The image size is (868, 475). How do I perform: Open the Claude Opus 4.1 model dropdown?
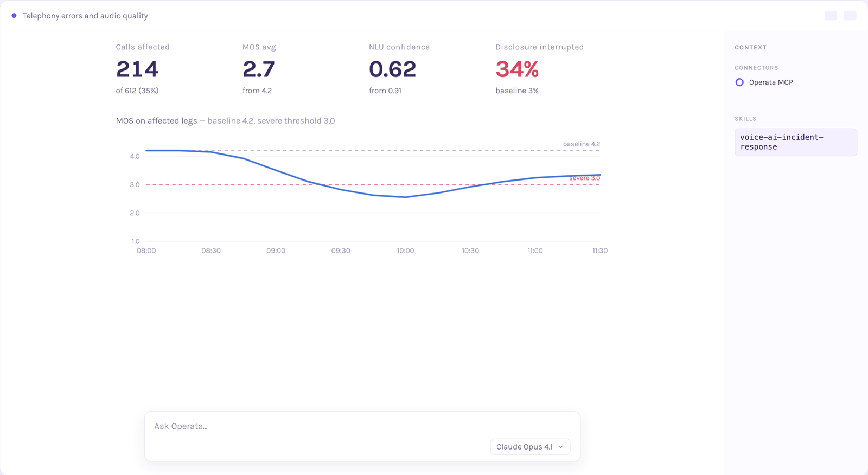click(x=530, y=447)
